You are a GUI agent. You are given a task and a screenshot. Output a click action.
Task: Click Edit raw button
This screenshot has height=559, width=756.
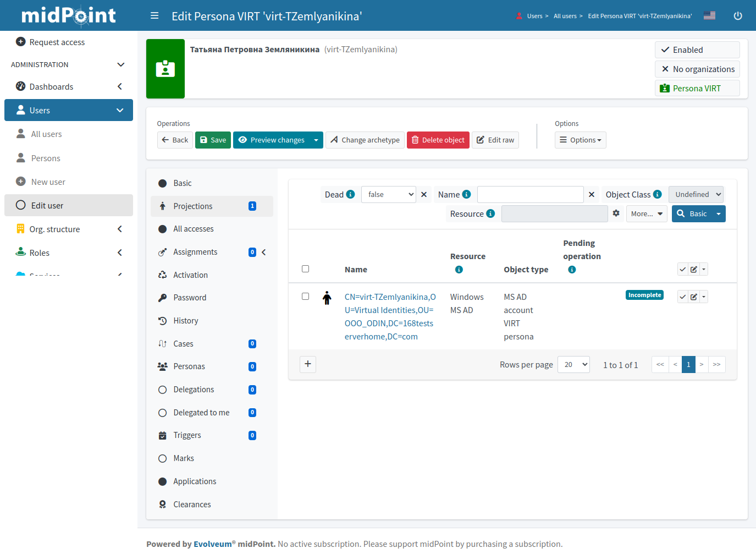pos(495,140)
